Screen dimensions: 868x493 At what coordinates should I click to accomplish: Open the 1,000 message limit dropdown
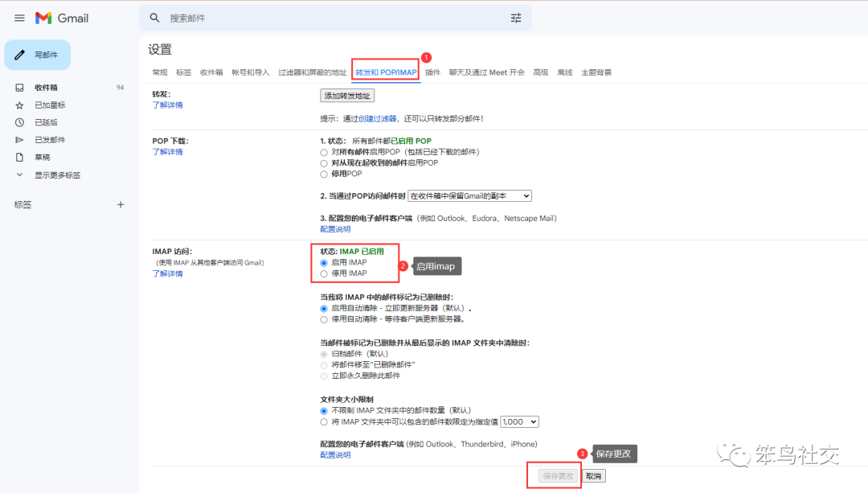pyautogui.click(x=519, y=422)
